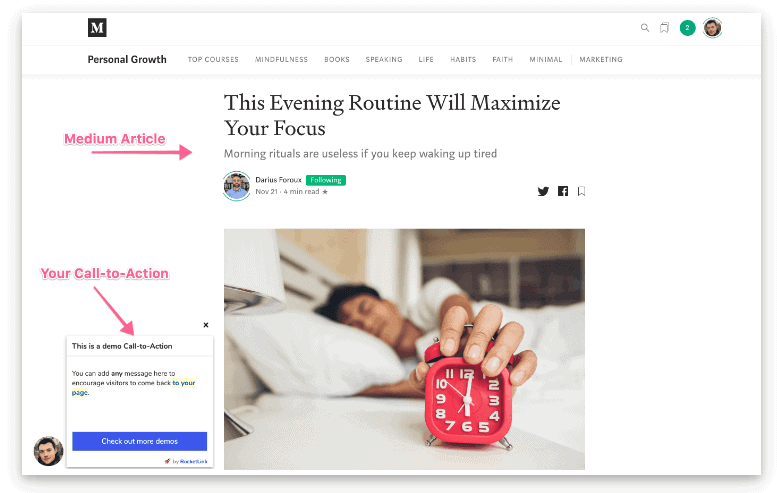This screenshot has height=493, width=777.
Task: Click the Medium M logo
Action: [97, 28]
